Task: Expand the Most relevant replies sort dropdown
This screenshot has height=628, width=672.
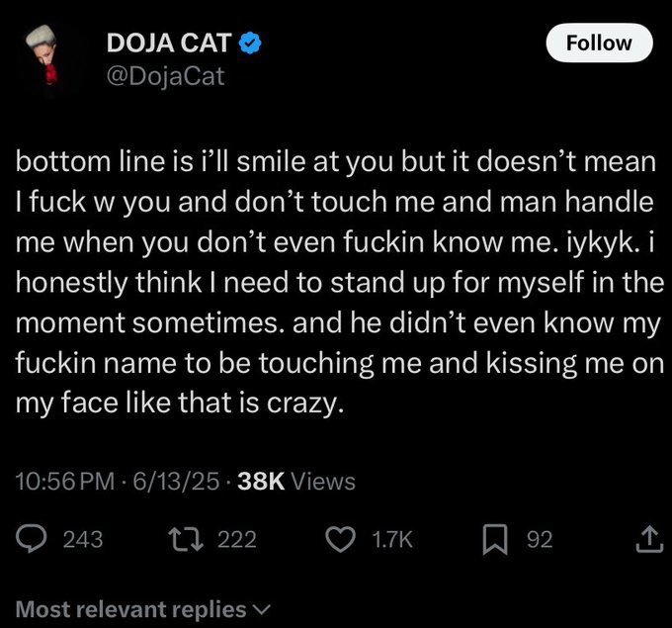Action: tap(131, 609)
